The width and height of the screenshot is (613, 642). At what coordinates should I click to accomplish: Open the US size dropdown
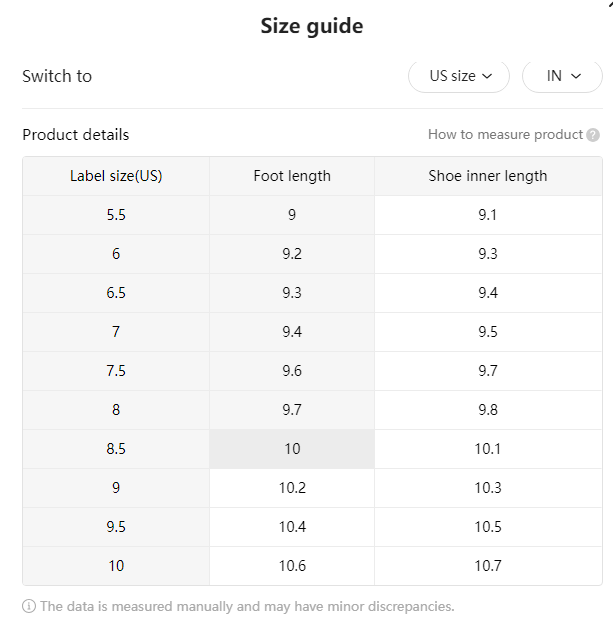click(x=459, y=76)
